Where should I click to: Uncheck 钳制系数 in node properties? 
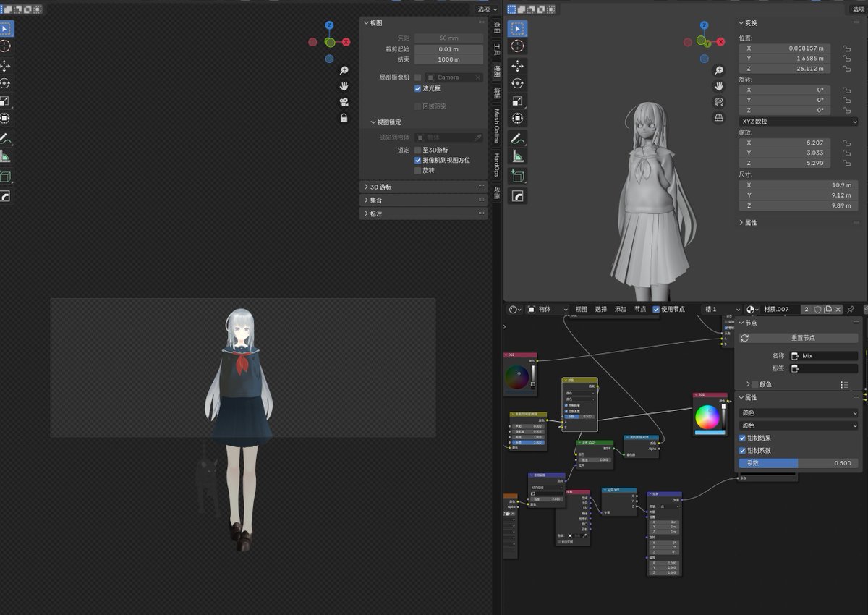742,451
